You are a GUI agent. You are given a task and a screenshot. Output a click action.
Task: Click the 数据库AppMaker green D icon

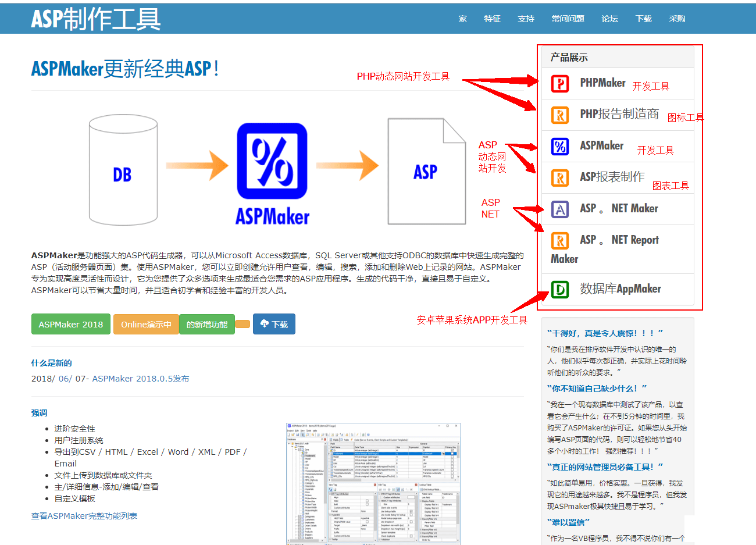pos(560,290)
